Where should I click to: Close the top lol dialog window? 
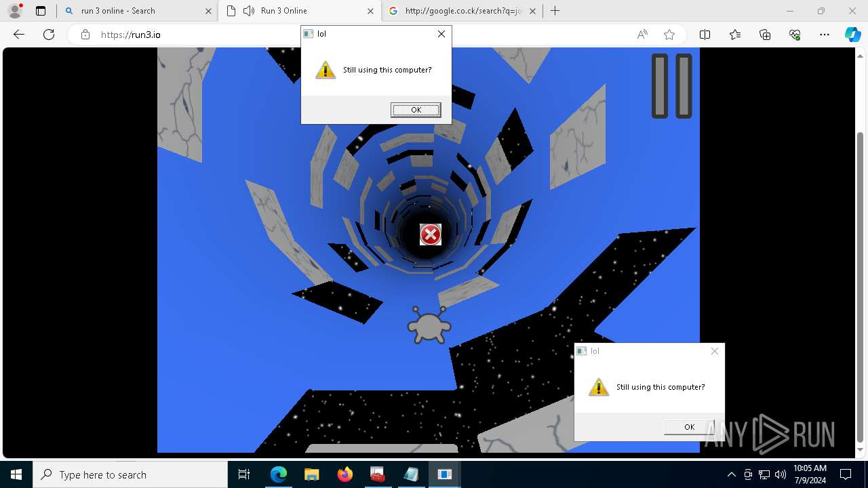441,34
